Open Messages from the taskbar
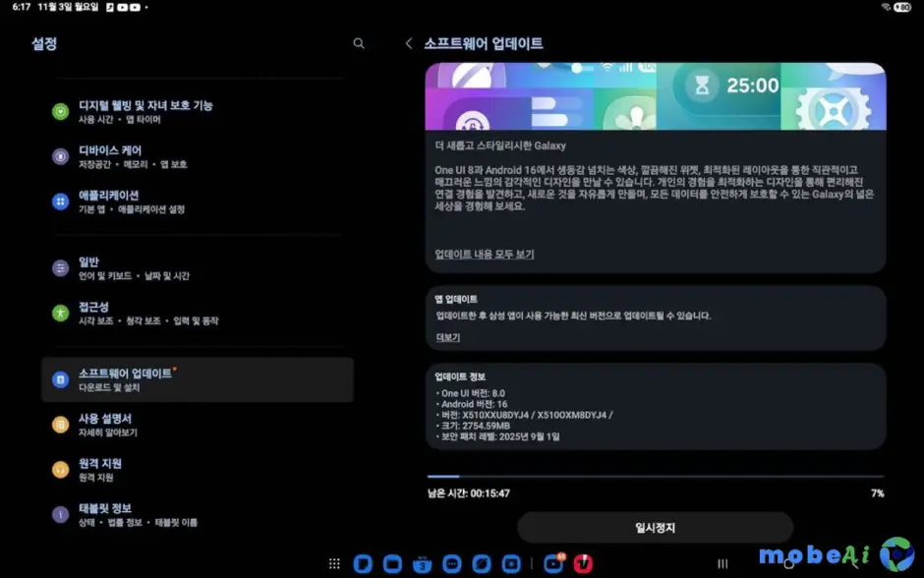 (452, 563)
